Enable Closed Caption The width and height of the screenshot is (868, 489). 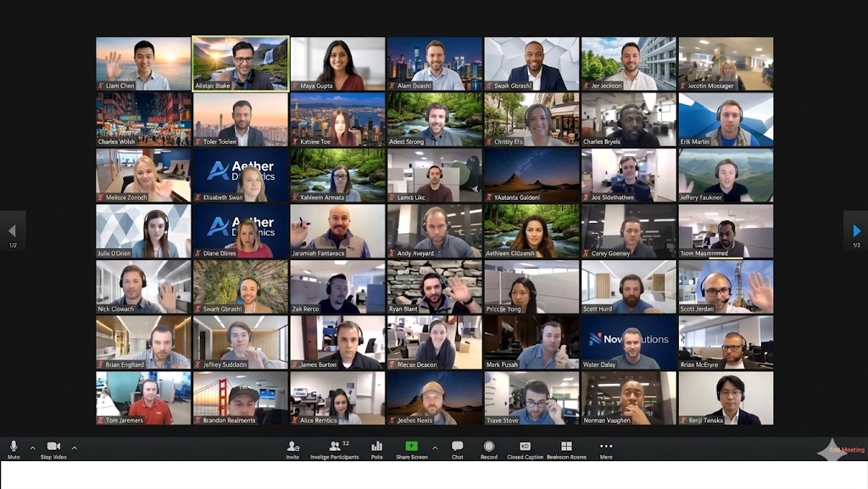click(526, 447)
